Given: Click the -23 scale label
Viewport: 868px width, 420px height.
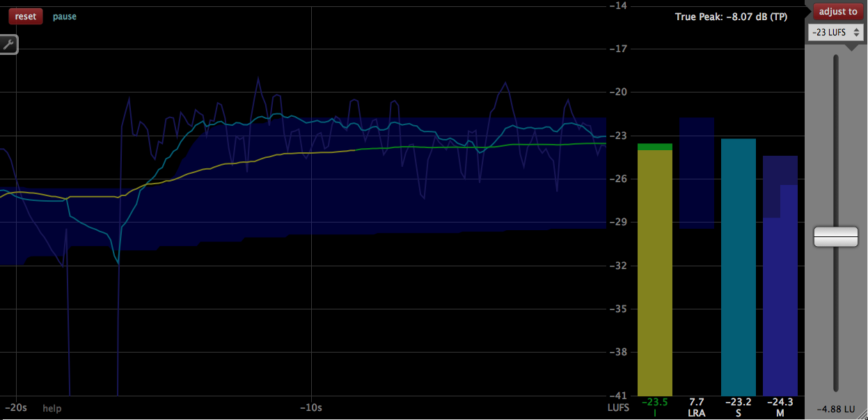Looking at the screenshot, I should point(618,136).
